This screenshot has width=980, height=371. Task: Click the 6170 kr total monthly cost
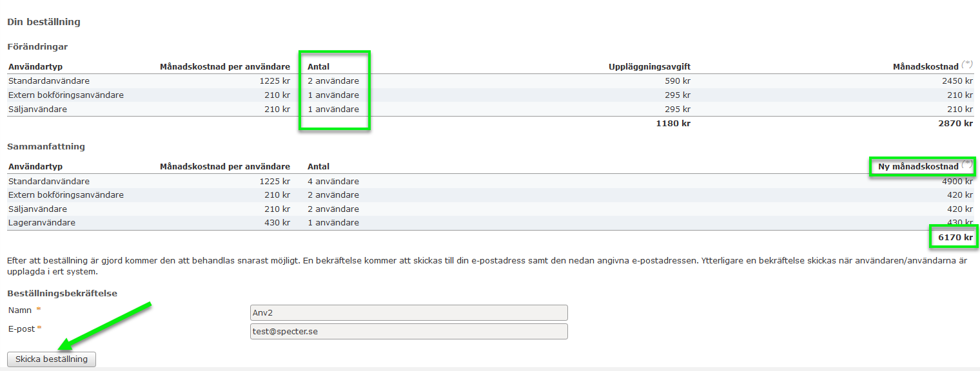[x=955, y=238]
